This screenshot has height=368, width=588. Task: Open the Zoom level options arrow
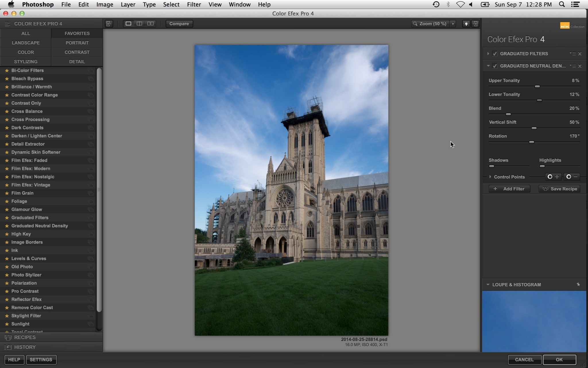(x=453, y=24)
